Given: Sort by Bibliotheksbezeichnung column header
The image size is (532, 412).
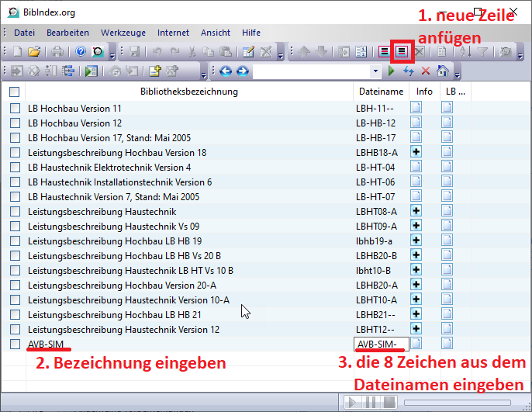Looking at the screenshot, I should [188, 92].
